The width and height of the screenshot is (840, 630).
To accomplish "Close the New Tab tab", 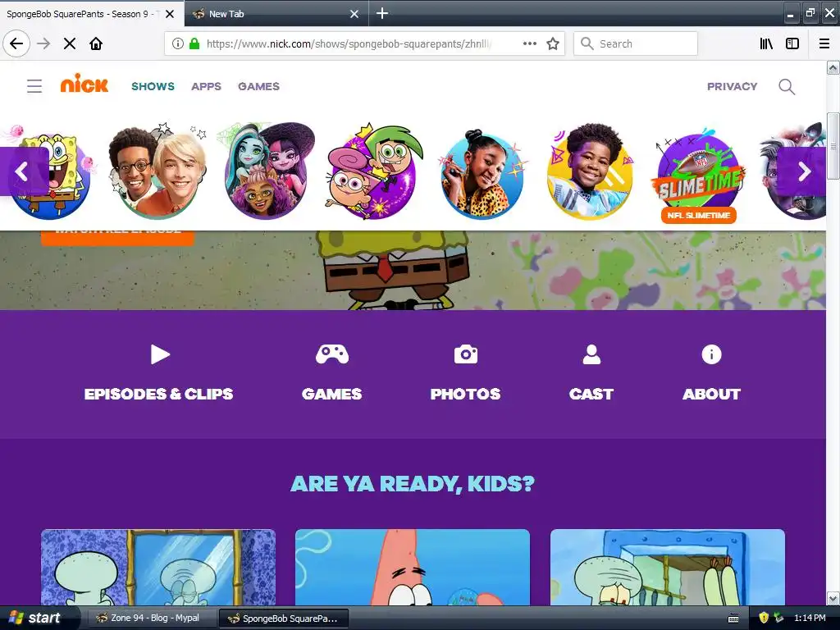I will coord(354,14).
